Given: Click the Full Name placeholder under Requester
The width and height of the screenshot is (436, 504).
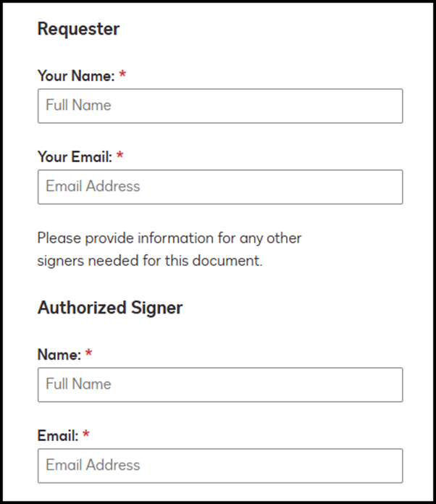Looking at the screenshot, I should pos(78,106).
